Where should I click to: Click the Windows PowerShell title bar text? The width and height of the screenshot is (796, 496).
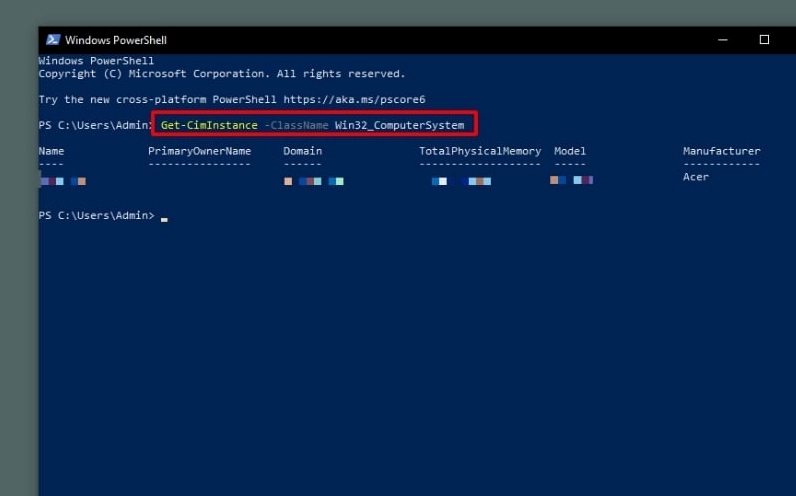[115, 40]
